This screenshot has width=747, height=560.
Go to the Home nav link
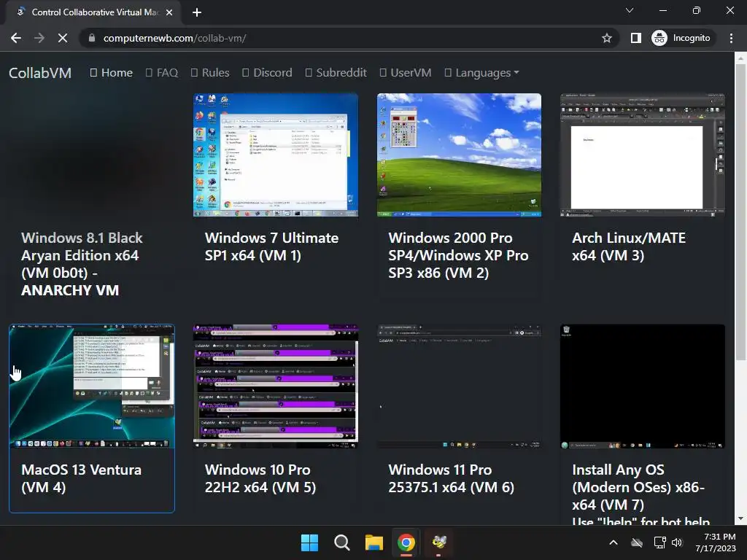(112, 73)
